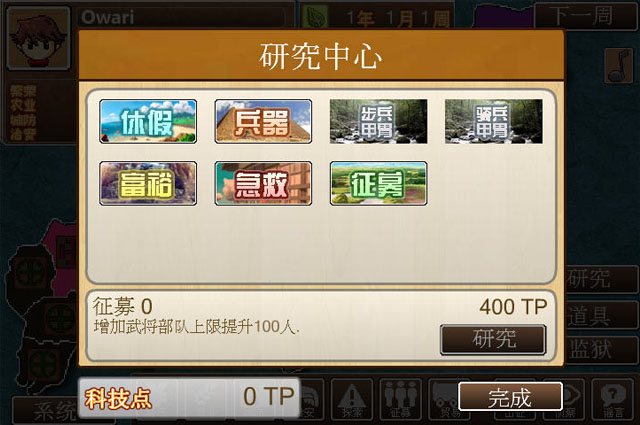
Task: Click the commander portrait avatar
Action: point(39,39)
